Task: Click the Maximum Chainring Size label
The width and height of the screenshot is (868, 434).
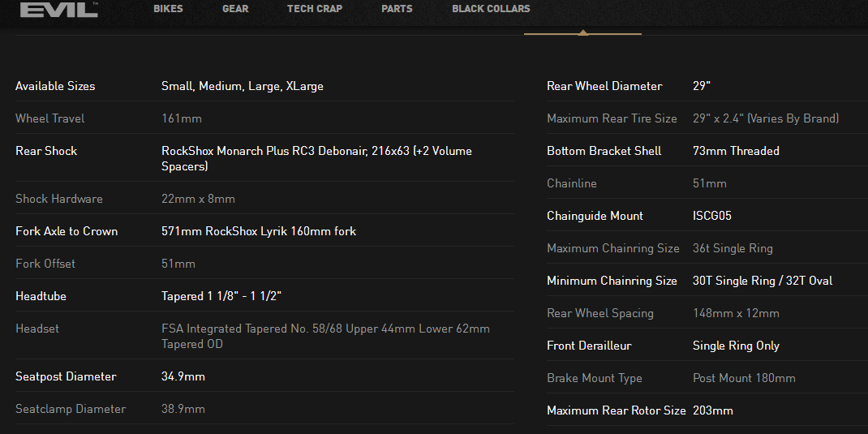Action: [612, 248]
